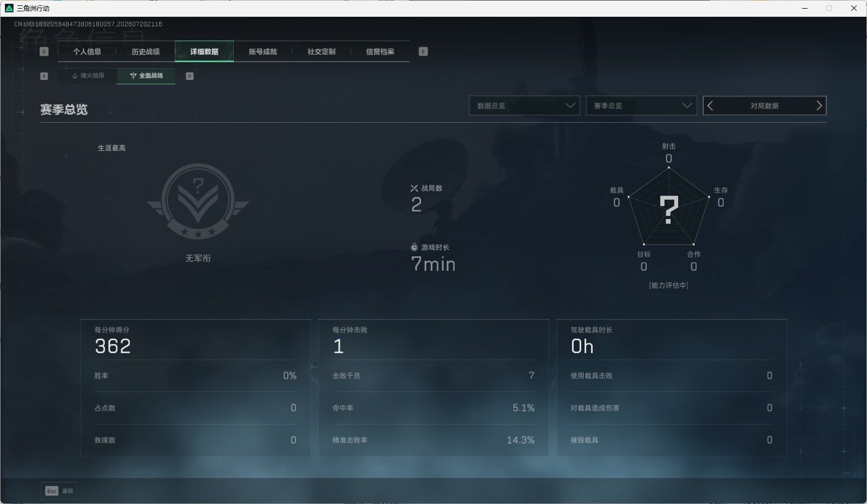Screen dimensions: 867x504
Task: Select the 账号成就 tab
Action: pyautogui.click(x=263, y=51)
